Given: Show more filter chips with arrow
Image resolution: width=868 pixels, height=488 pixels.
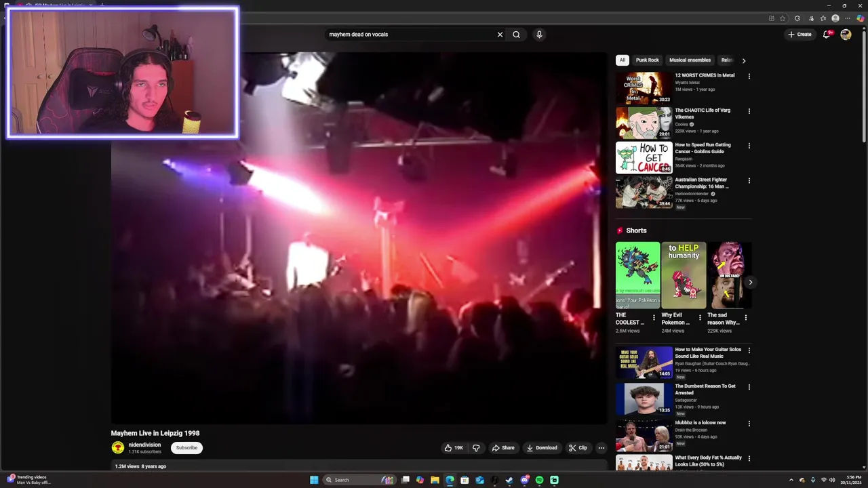Looking at the screenshot, I should click(x=743, y=60).
